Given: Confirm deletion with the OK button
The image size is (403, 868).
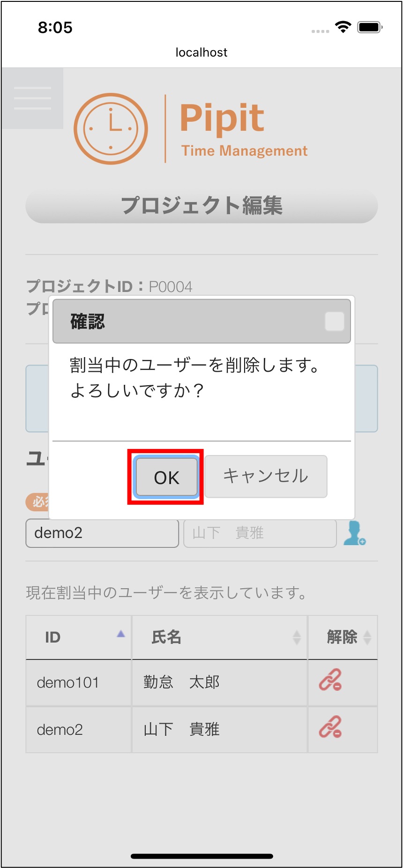Looking at the screenshot, I should 166,477.
